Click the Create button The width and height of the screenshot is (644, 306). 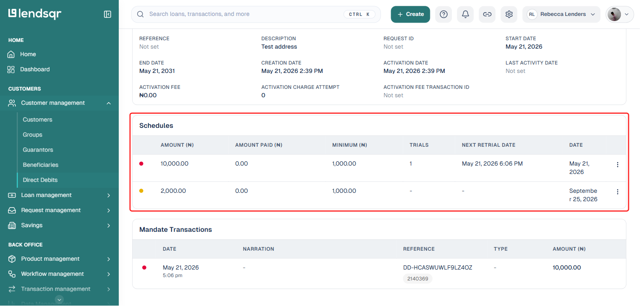pyautogui.click(x=410, y=14)
